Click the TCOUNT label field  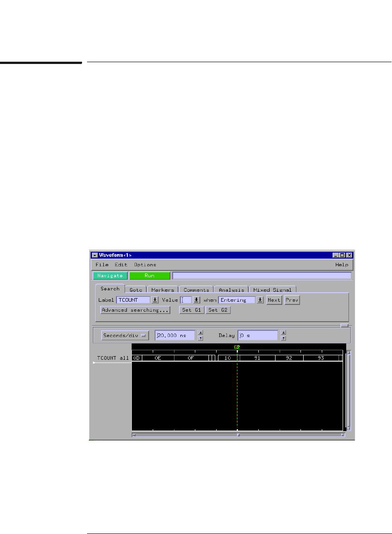pyautogui.click(x=133, y=300)
